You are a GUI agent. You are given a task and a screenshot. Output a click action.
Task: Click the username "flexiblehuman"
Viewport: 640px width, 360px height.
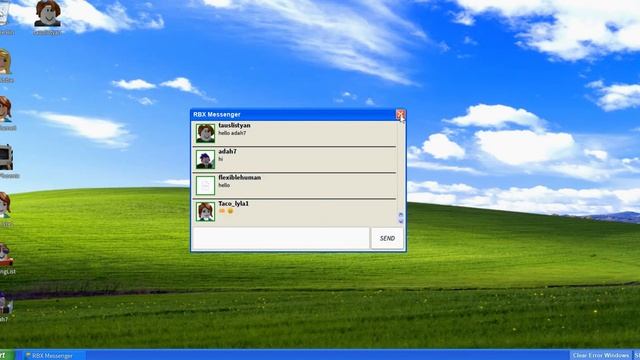click(x=240, y=178)
